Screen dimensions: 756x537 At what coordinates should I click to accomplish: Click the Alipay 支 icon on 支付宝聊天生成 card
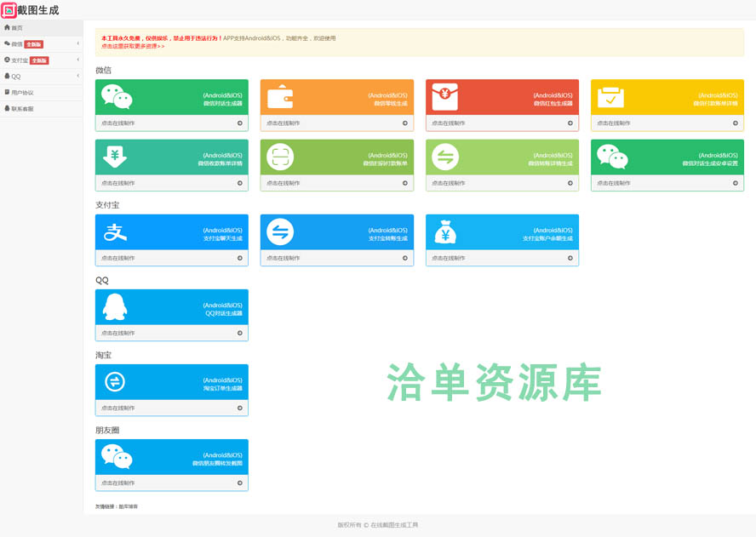pos(115,231)
